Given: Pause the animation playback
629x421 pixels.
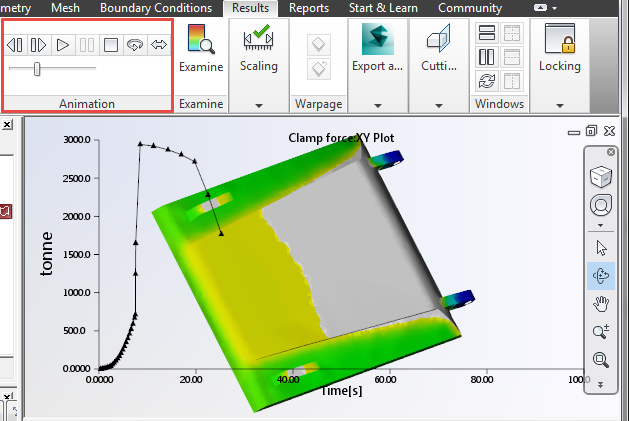Looking at the screenshot, I should point(87,45).
